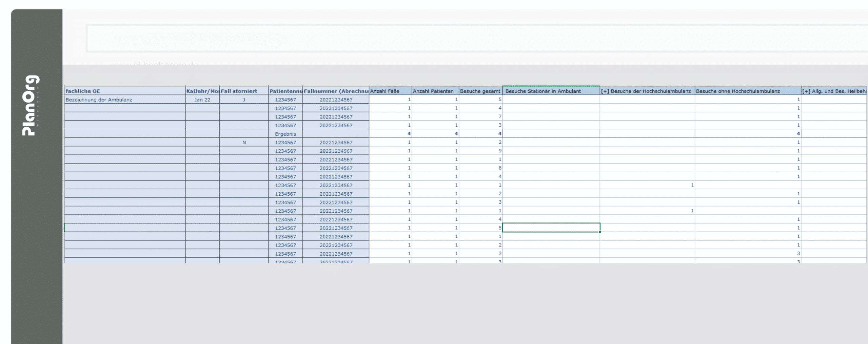Click the 'Ergebnis' subtotal cell
The width and height of the screenshot is (868, 344).
tap(285, 134)
